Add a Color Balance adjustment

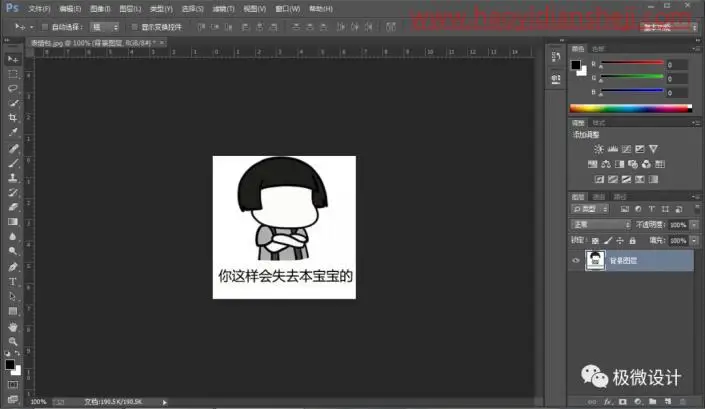tap(606, 164)
